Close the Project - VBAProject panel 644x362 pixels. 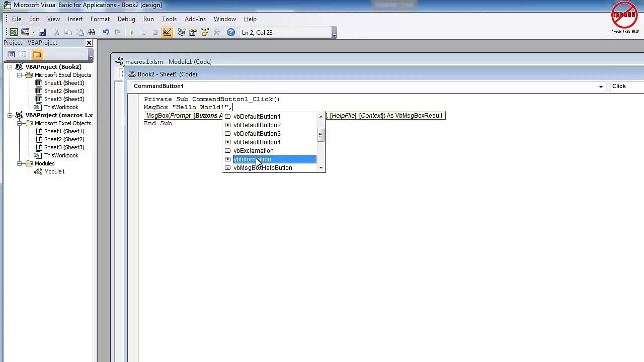coord(89,43)
